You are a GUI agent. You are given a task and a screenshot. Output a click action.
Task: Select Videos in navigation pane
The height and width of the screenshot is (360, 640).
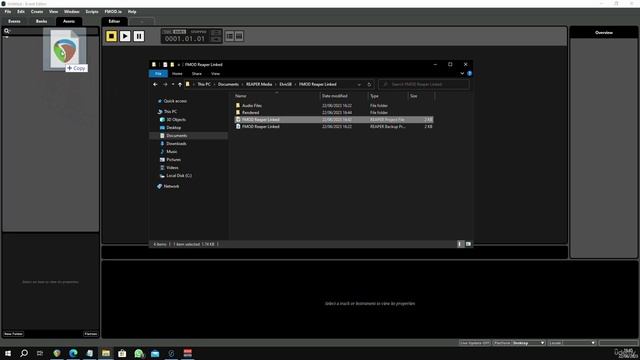pyautogui.click(x=172, y=168)
